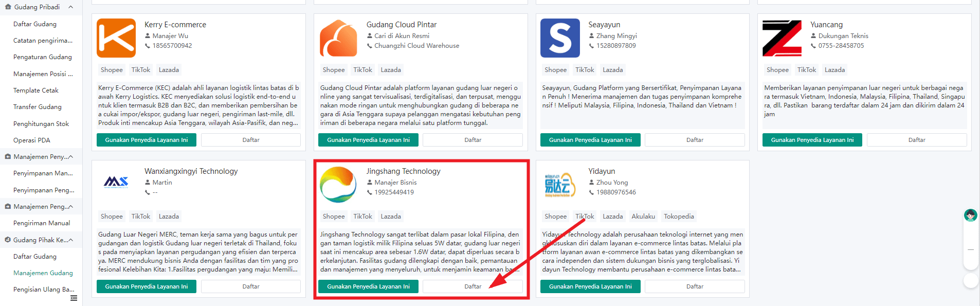Collapse the Gudang Pihak Ketiga section
Viewport: 980px width, 306px height.
(x=70, y=240)
